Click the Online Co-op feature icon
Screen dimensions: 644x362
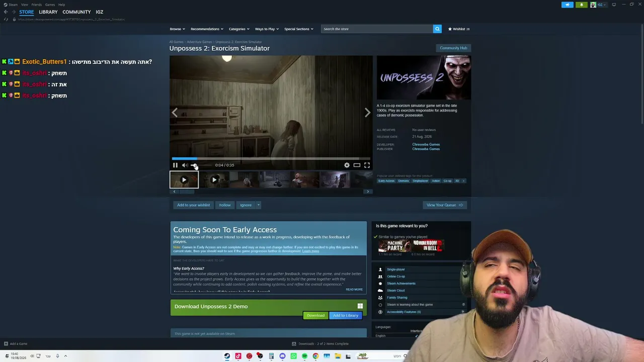click(380, 277)
